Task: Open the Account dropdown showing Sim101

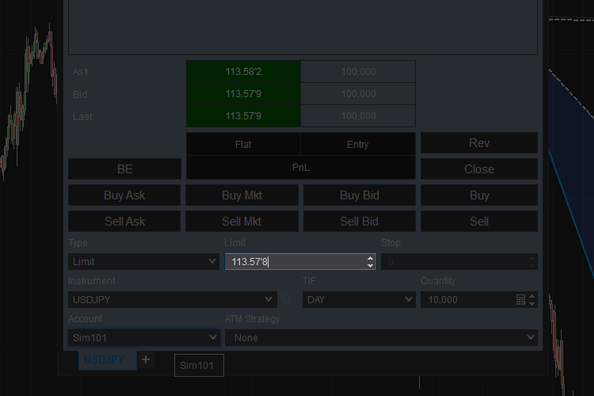Action: click(x=144, y=337)
